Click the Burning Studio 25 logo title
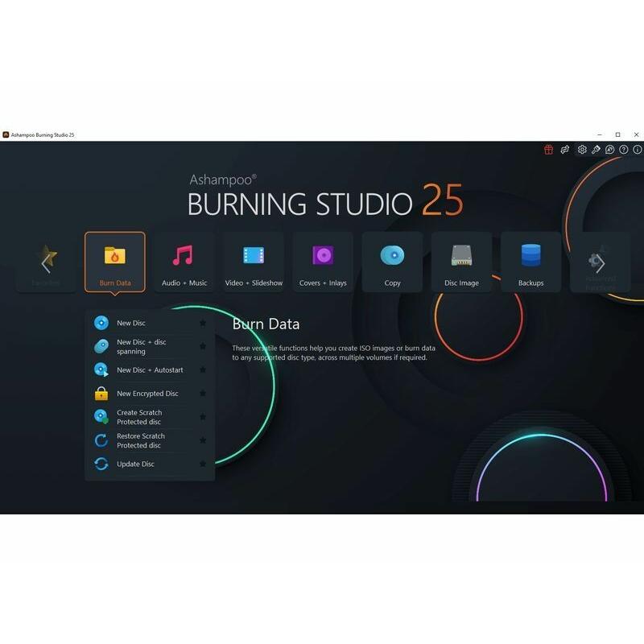Image resolution: width=644 pixels, height=644 pixels. point(325,196)
